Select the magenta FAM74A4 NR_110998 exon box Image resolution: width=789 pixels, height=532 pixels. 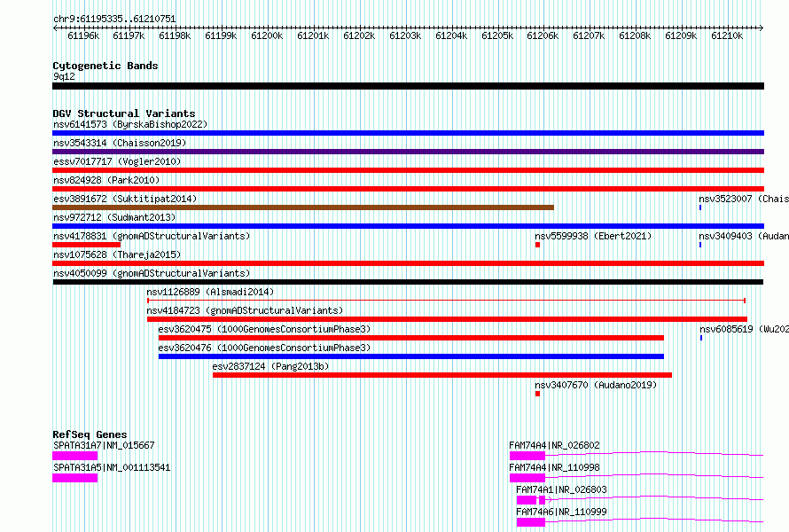click(527, 478)
